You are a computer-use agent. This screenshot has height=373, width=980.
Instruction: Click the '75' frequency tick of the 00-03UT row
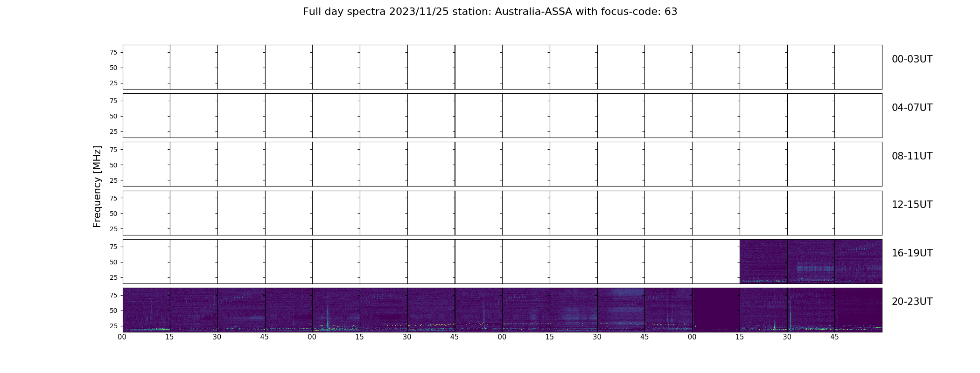click(113, 53)
